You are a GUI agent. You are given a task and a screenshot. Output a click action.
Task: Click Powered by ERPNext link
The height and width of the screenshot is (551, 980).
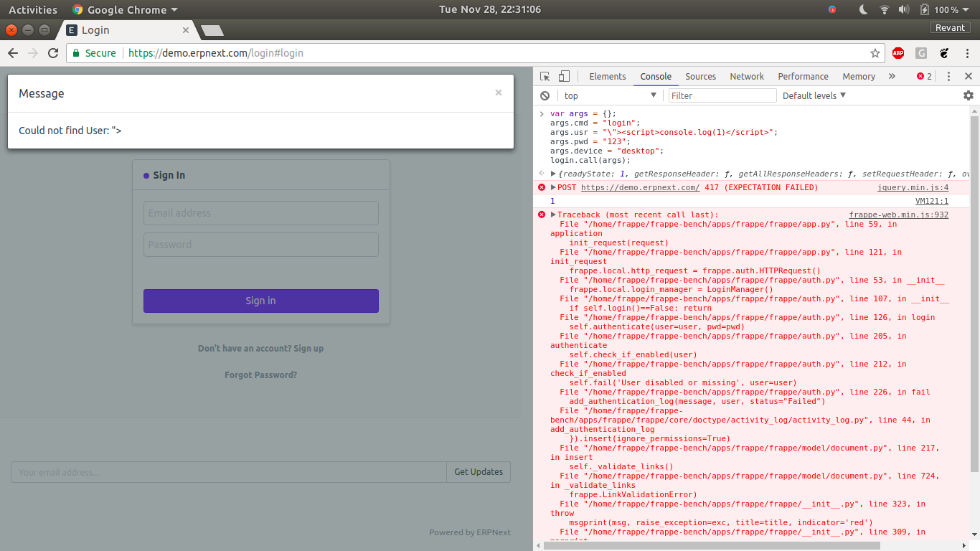(470, 532)
